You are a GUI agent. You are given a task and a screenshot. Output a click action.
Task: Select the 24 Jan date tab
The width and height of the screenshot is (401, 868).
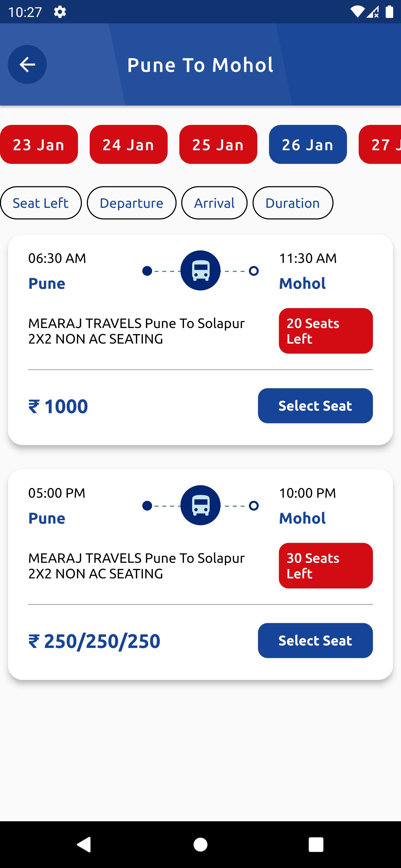[128, 145]
